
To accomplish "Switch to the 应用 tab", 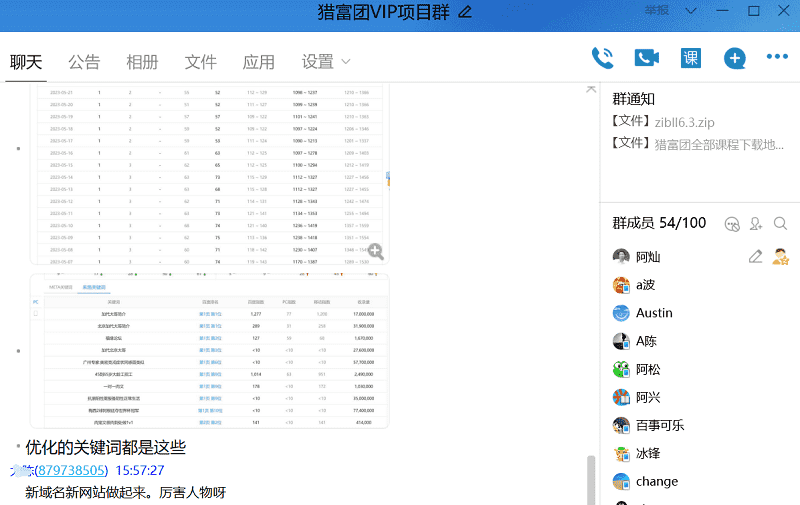I will [x=259, y=62].
